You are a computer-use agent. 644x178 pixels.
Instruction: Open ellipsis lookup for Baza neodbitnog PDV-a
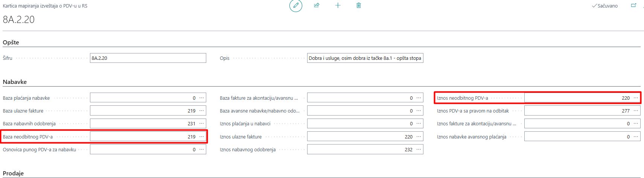[202, 137]
